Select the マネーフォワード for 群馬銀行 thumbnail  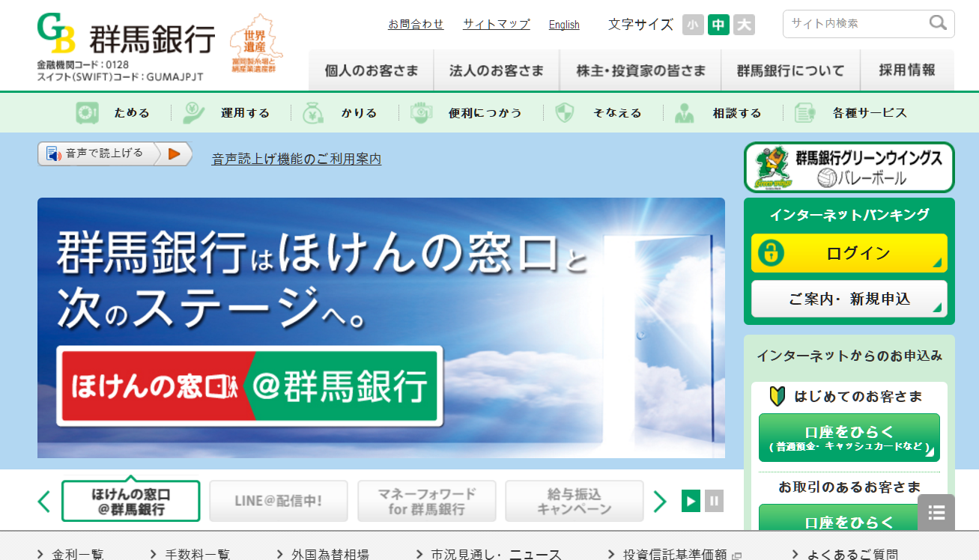(427, 501)
